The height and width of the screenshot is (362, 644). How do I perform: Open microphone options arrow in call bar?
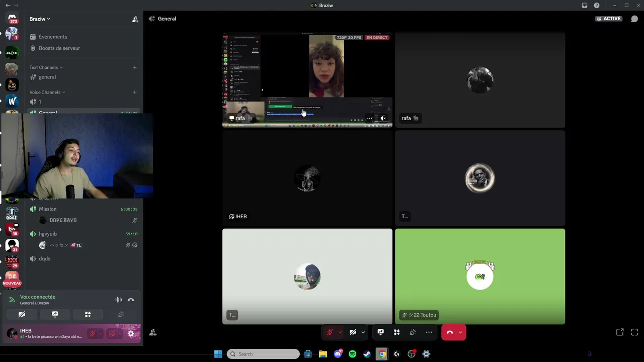(x=340, y=332)
